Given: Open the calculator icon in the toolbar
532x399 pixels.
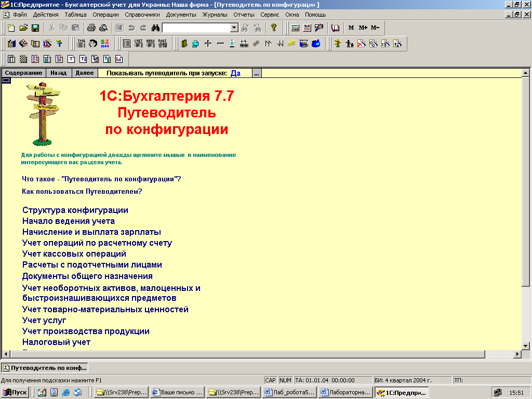Looking at the screenshot, I should tap(295, 28).
